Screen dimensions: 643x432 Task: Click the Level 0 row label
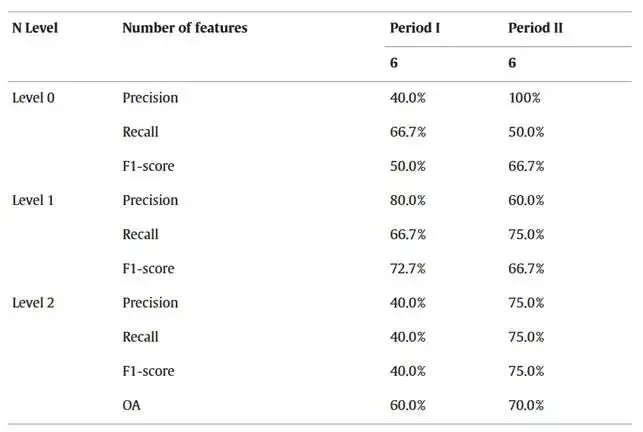point(33,98)
